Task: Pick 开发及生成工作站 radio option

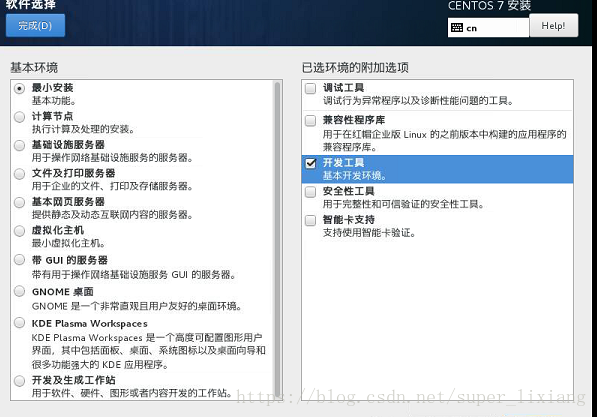Action: 19,380
